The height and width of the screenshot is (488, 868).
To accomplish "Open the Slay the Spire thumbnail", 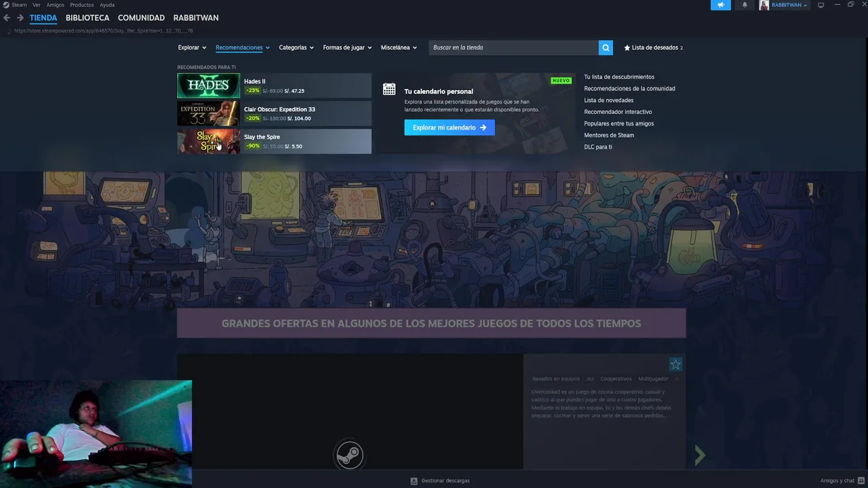I will [208, 141].
